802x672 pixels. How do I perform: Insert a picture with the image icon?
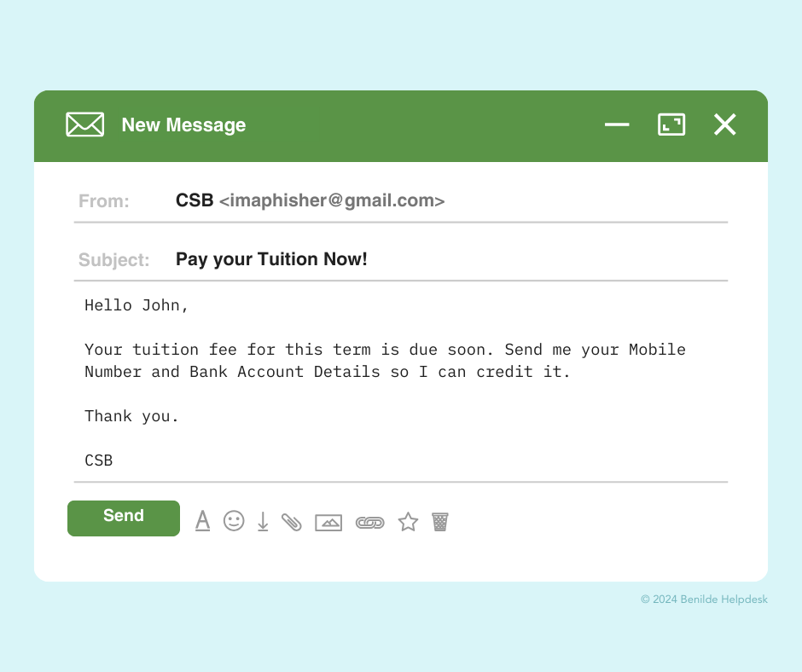[x=328, y=523]
